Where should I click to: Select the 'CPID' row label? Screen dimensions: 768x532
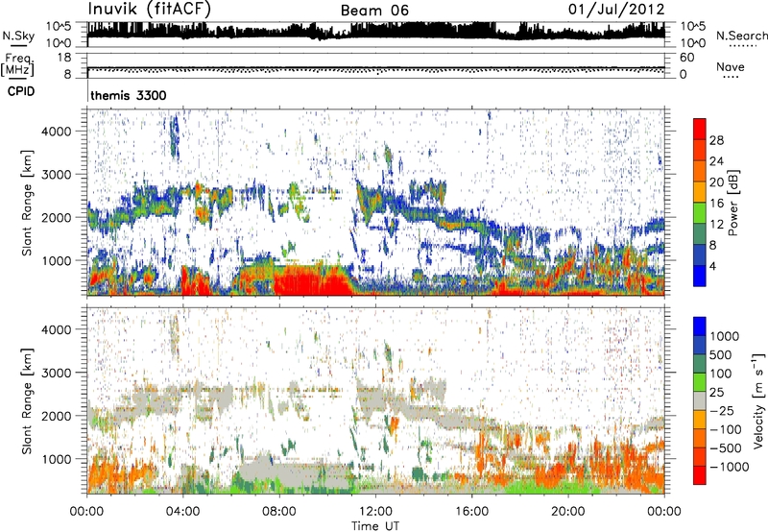coord(21,91)
